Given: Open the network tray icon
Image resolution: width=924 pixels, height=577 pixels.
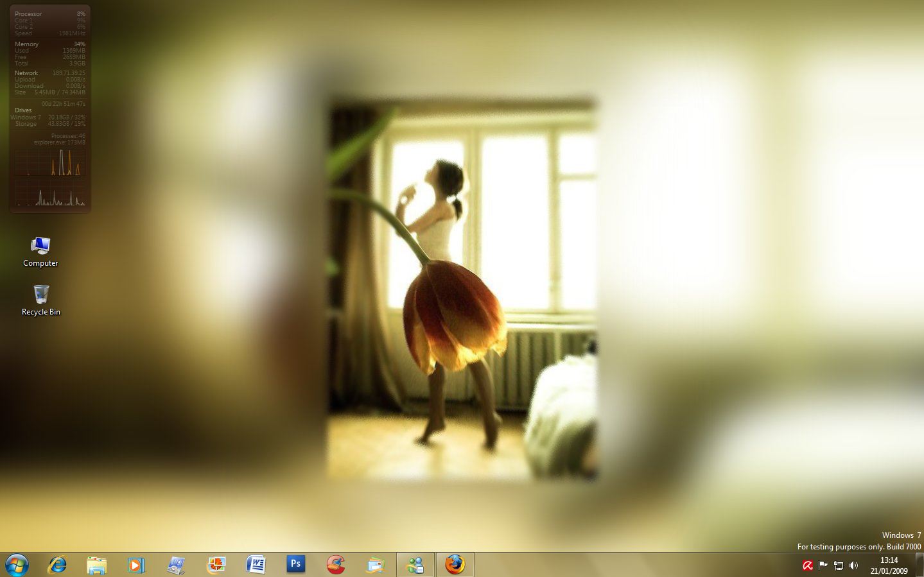Looking at the screenshot, I should pyautogui.click(x=838, y=565).
